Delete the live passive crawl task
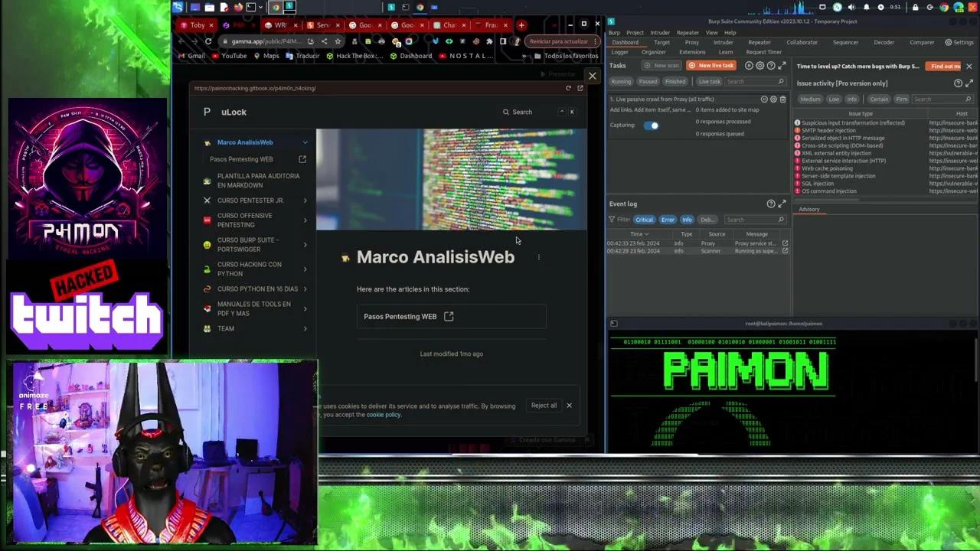Viewport: 980px width, 551px height. [x=782, y=99]
